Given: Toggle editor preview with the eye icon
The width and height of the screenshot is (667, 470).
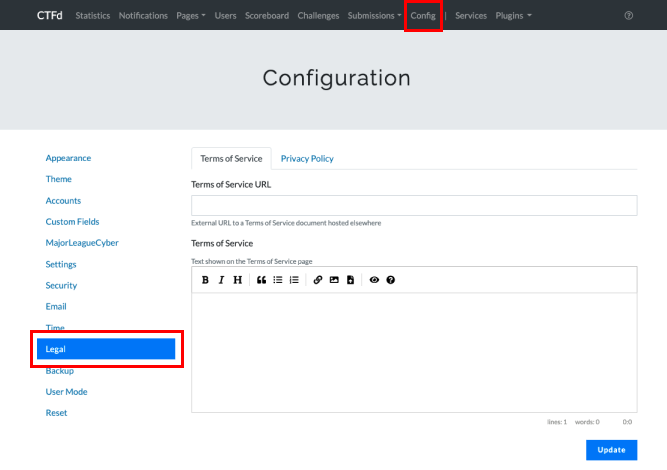Looking at the screenshot, I should 375,280.
